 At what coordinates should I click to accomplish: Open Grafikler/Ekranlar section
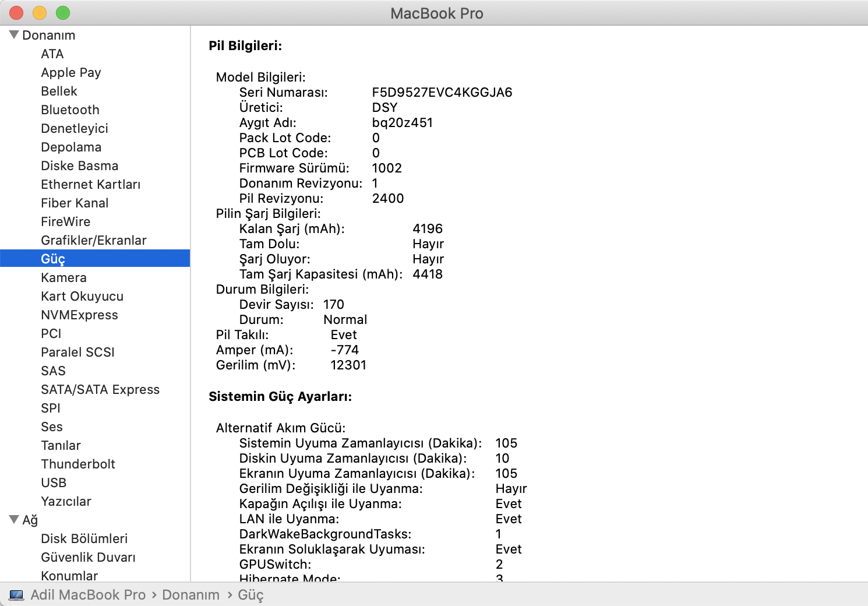tap(94, 241)
